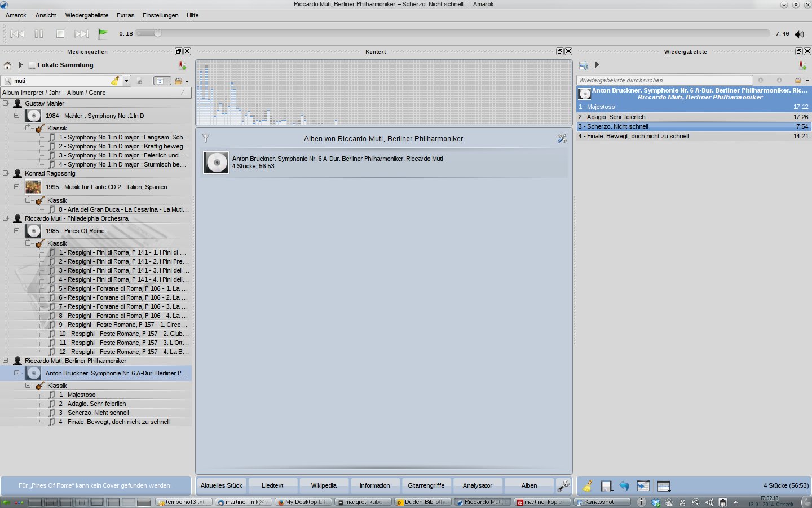
Task: Click the analyzer spectrum visualization
Action: point(384,93)
